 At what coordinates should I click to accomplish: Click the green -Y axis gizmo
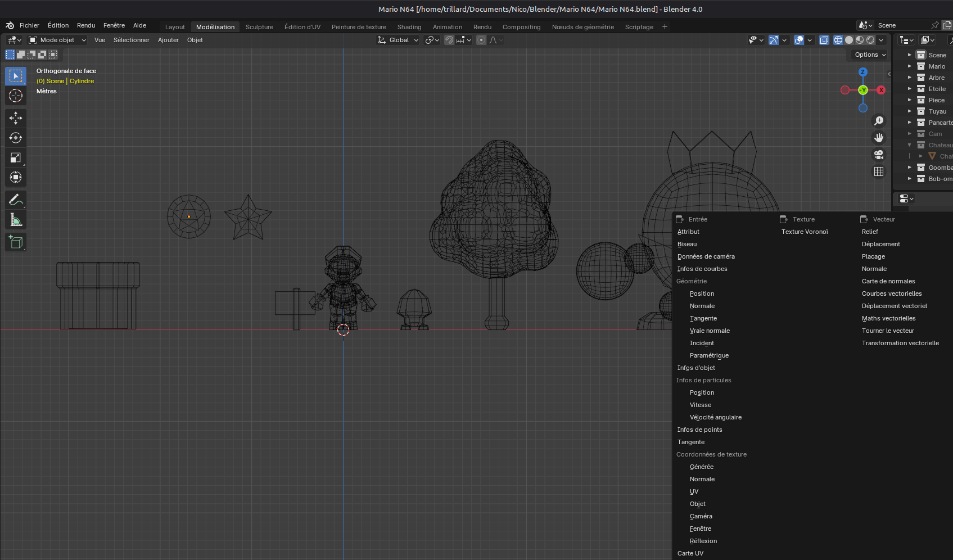(x=863, y=90)
